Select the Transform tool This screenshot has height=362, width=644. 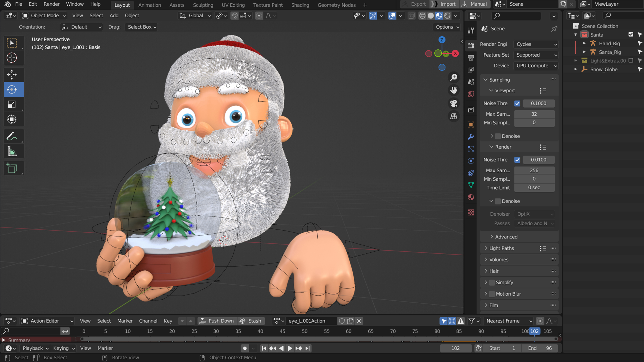pos(12,119)
